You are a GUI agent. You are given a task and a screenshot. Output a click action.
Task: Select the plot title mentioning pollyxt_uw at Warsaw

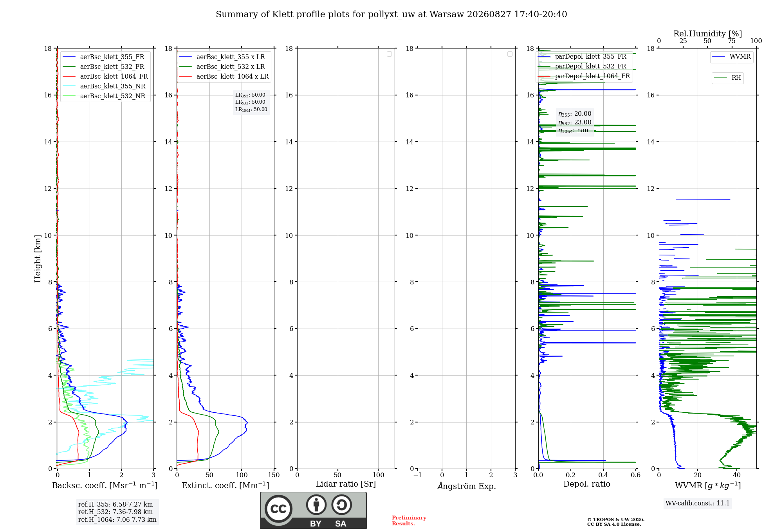391,14
